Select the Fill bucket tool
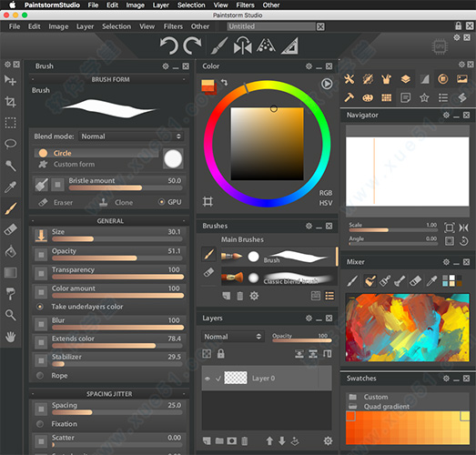The width and height of the screenshot is (476, 455). point(10,251)
